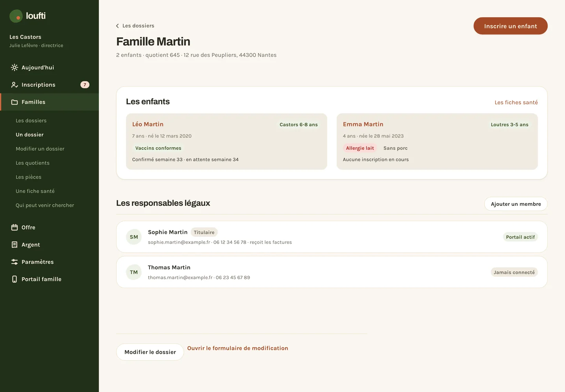Click the Les responsables légaux heading

(163, 203)
